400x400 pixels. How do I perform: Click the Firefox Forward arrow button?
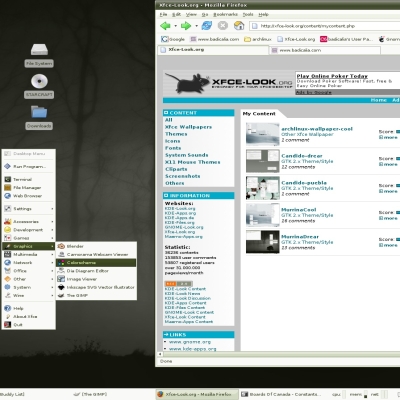(x=186, y=25)
